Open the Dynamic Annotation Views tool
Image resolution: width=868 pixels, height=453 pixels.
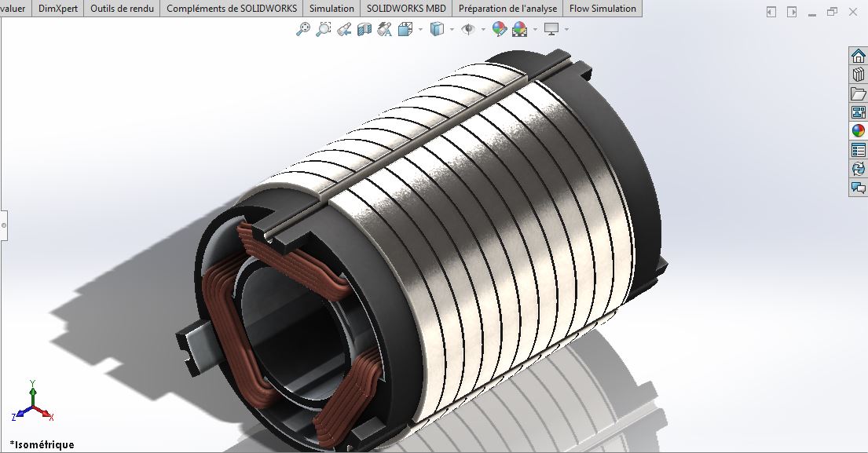[x=385, y=29]
